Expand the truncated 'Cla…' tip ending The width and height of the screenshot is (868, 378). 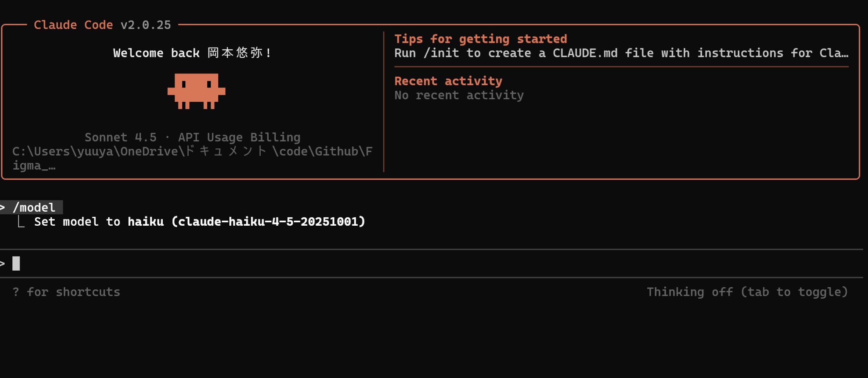click(834, 53)
